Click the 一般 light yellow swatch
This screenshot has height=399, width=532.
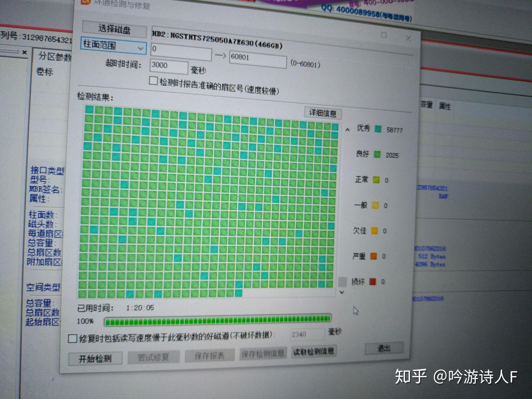click(375, 205)
